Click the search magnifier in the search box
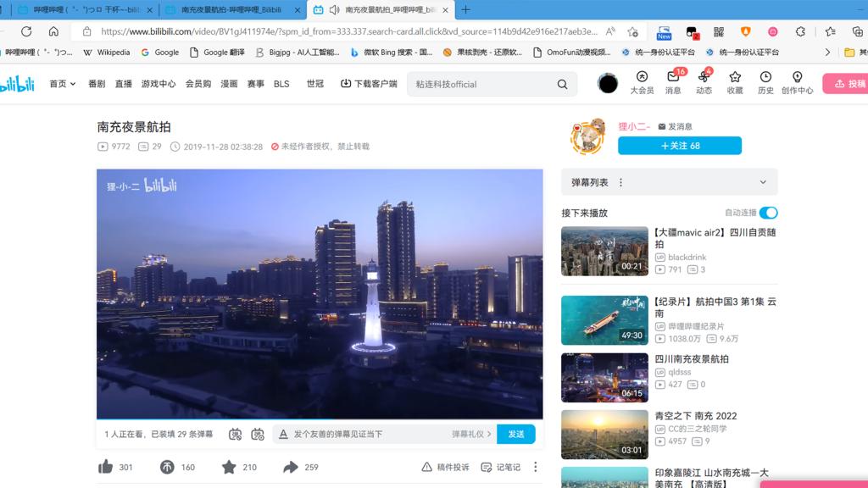This screenshot has width=868, height=488. [562, 85]
